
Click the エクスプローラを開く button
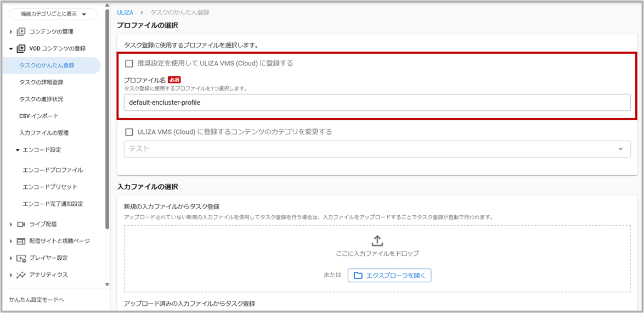pyautogui.click(x=389, y=276)
